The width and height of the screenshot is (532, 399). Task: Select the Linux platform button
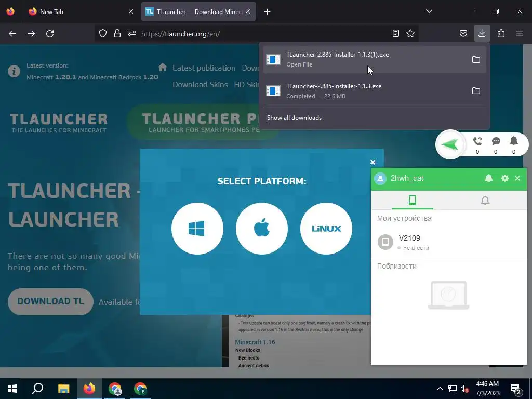point(326,229)
